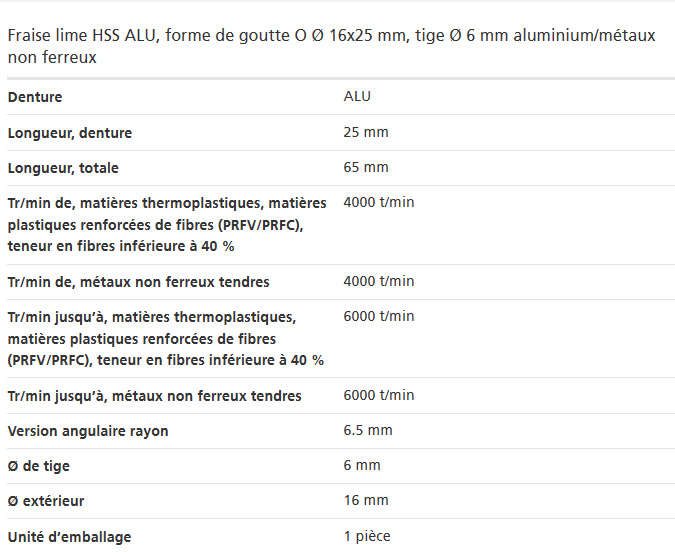Click the 'ALU' denture value
675x552 pixels.
[x=357, y=96]
